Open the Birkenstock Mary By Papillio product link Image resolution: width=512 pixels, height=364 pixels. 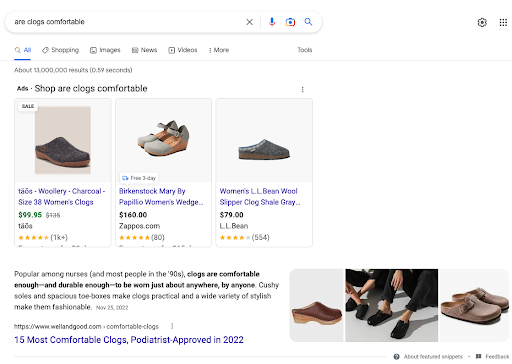coord(161,197)
